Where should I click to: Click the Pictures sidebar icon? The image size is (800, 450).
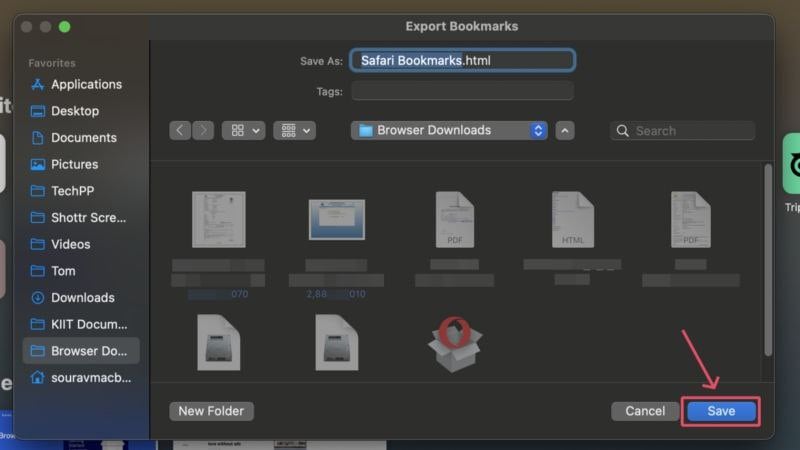(37, 164)
